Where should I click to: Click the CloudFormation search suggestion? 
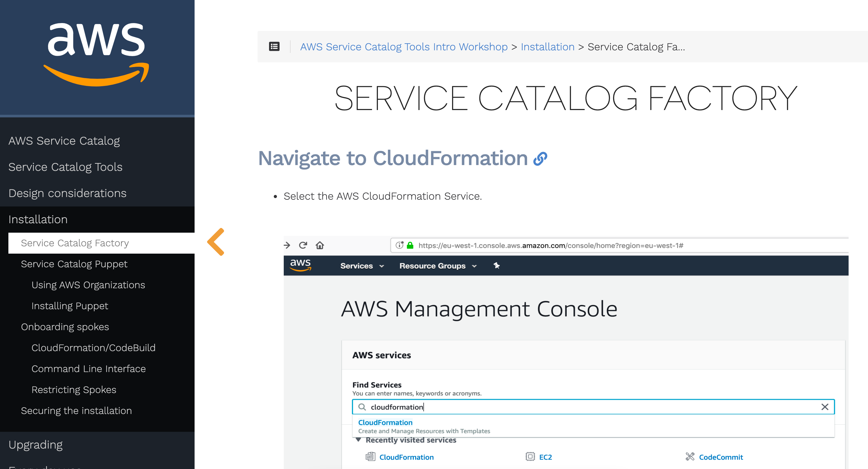tap(385, 423)
